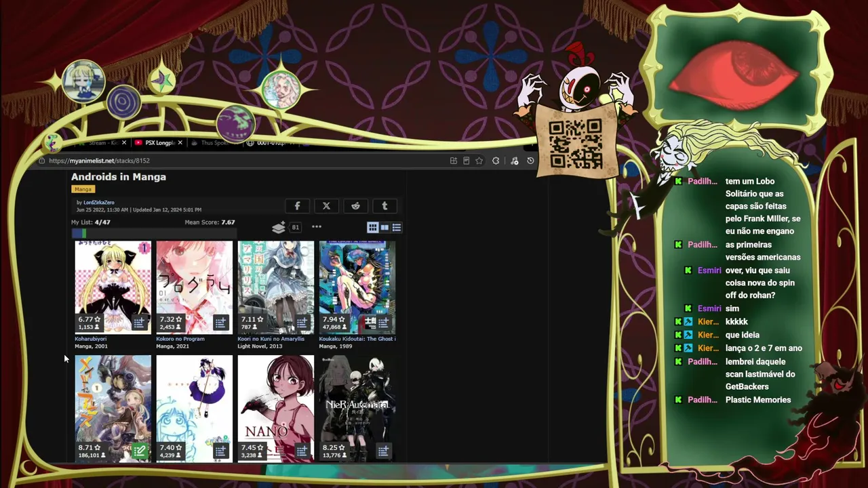Image resolution: width=868 pixels, height=488 pixels.
Task: Click the green star avatar bubble
Action: pyautogui.click(x=161, y=81)
